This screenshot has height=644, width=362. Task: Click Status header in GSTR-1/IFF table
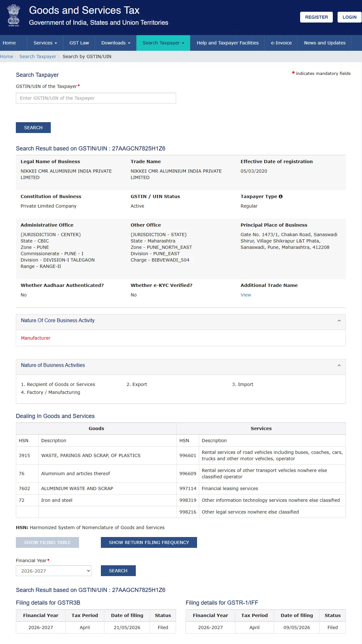point(332,615)
